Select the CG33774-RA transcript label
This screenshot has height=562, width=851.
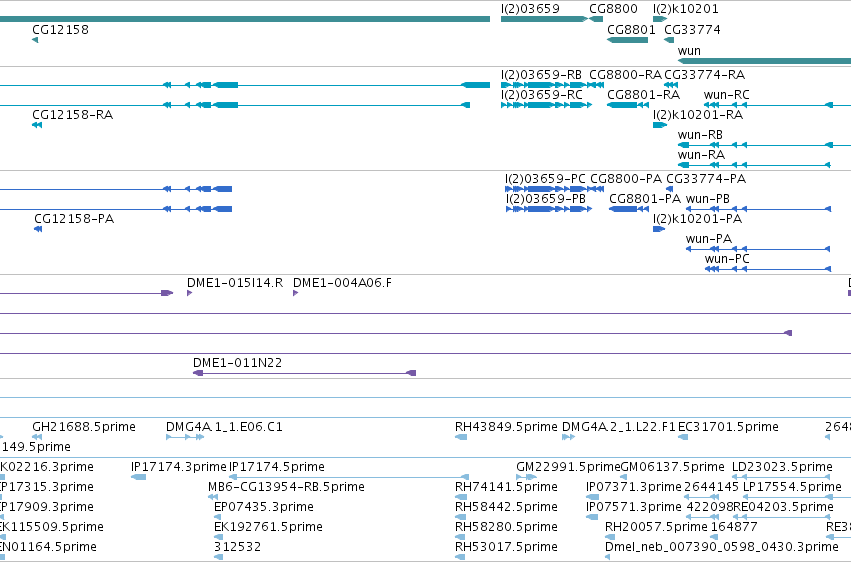[704, 74]
